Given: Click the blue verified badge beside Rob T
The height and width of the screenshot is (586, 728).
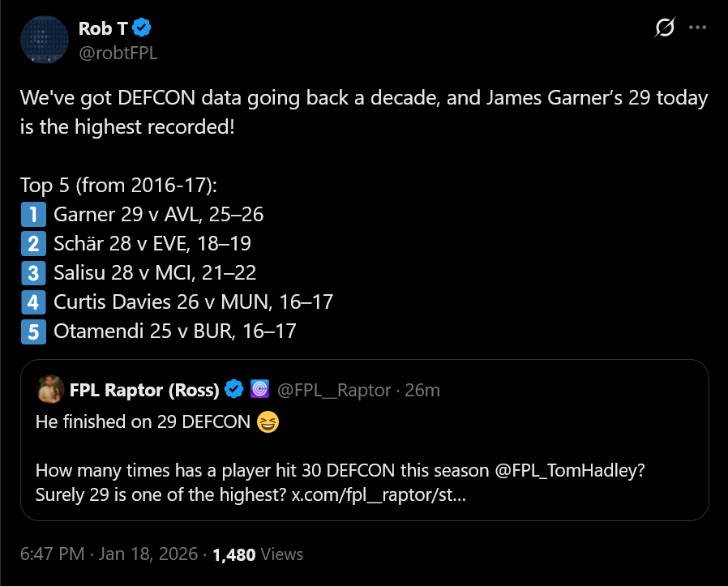Looking at the screenshot, I should (x=142, y=29).
